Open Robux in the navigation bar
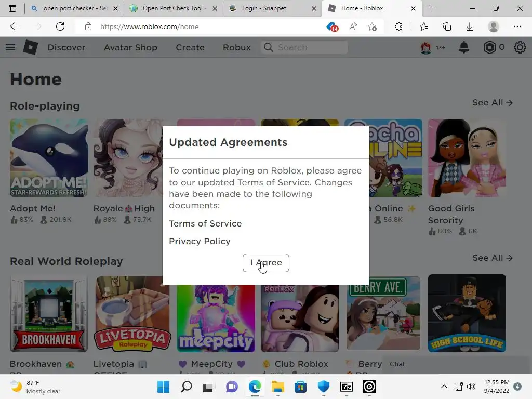The image size is (532, 399). pyautogui.click(x=237, y=47)
